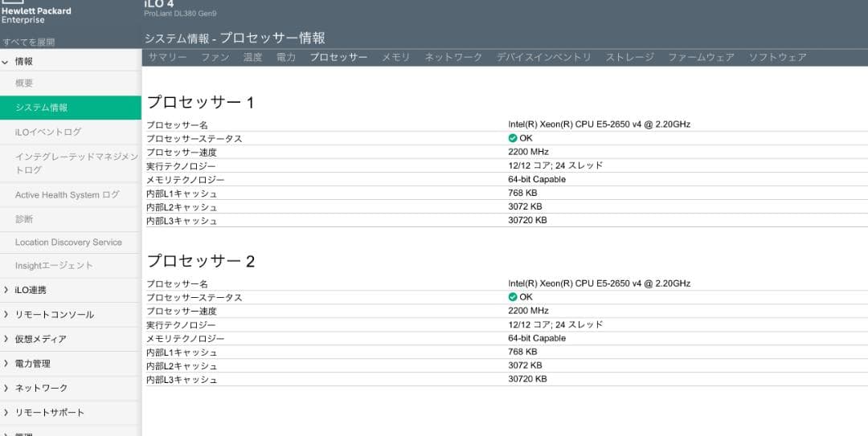This screenshot has width=868, height=436.
Task: Switch to the ファン tab
Action: click(215, 57)
